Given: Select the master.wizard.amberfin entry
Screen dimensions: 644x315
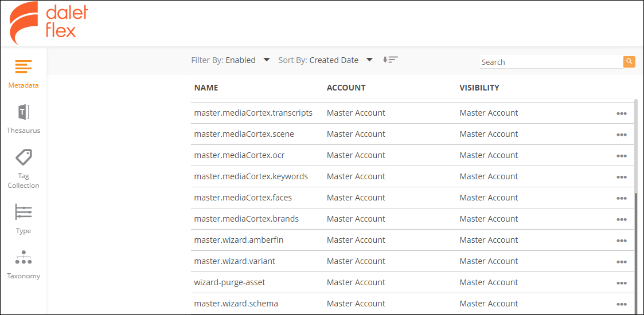Looking at the screenshot, I should 239,240.
